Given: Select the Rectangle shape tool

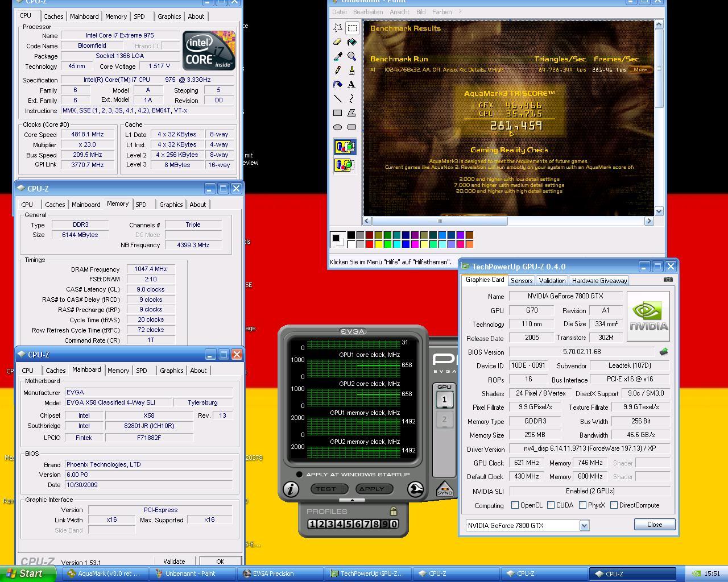Looking at the screenshot, I should [x=338, y=113].
